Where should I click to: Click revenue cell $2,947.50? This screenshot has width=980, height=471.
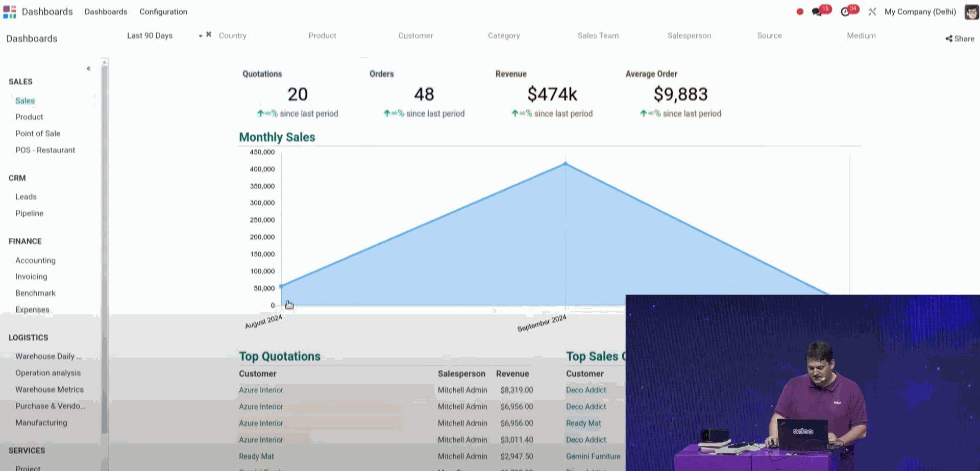pos(517,456)
